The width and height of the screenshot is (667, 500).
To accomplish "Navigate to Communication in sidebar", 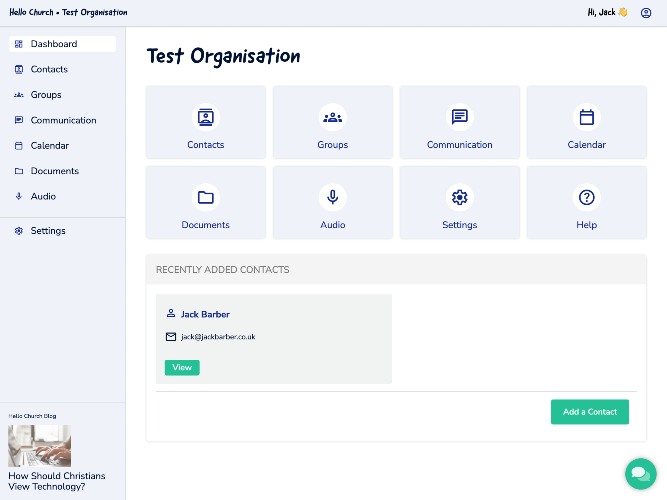I will click(62, 120).
